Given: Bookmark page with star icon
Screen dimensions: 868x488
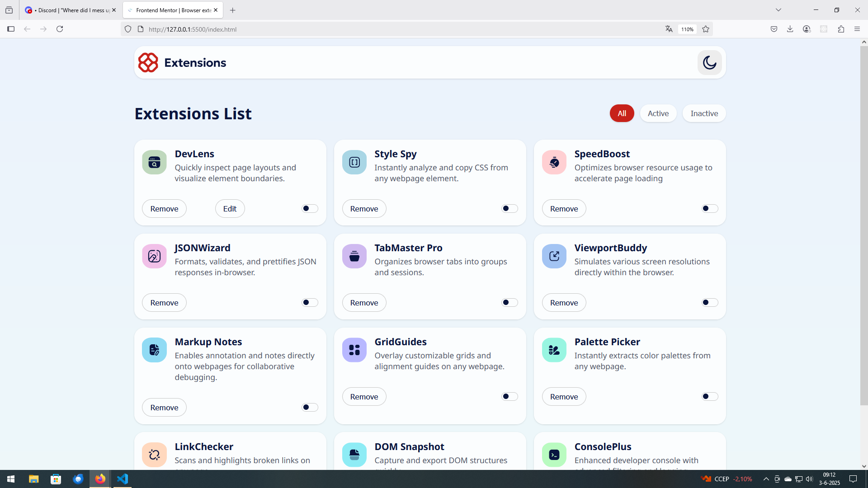Looking at the screenshot, I should 705,29.
